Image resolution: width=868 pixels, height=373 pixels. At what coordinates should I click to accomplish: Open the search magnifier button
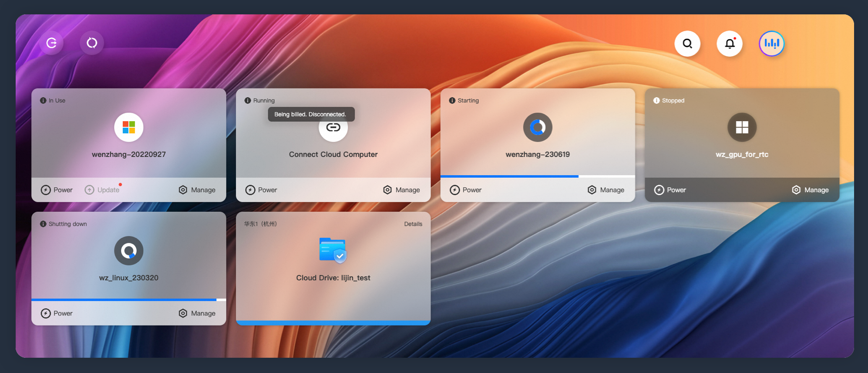[x=687, y=44]
